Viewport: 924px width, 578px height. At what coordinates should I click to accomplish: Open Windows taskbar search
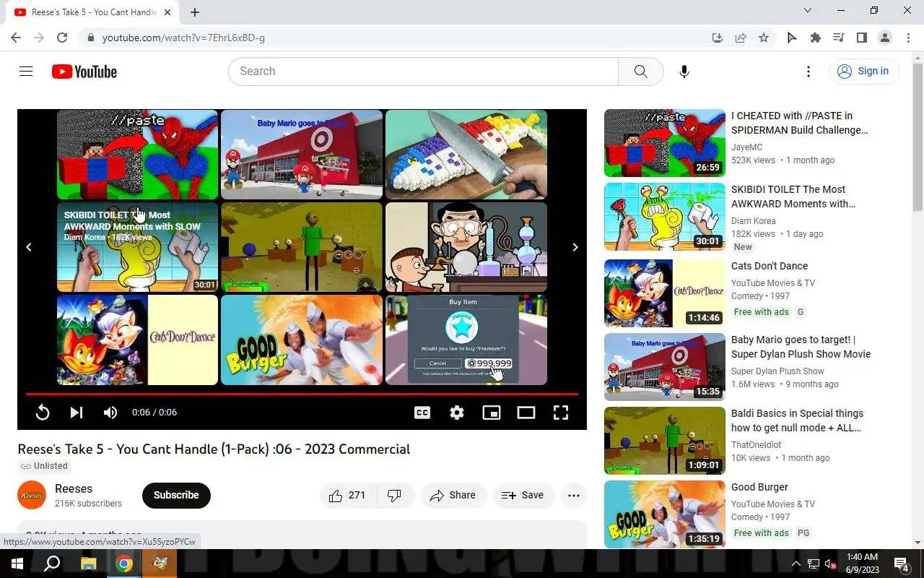coord(52,564)
